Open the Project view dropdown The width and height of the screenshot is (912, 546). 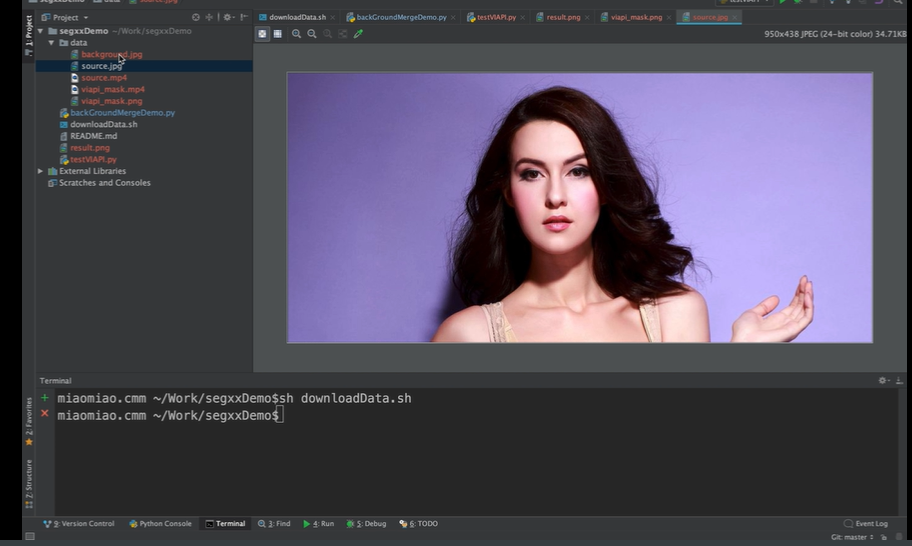pos(65,17)
